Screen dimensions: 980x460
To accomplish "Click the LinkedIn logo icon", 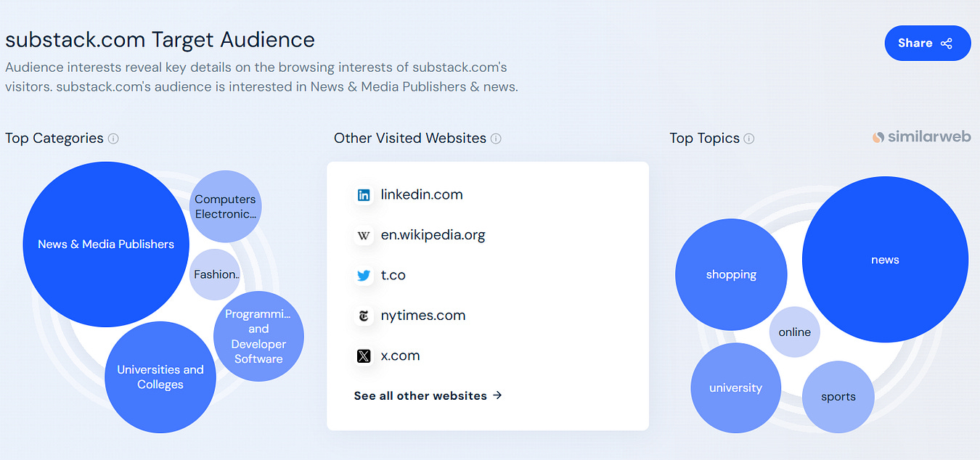I will pyautogui.click(x=364, y=195).
